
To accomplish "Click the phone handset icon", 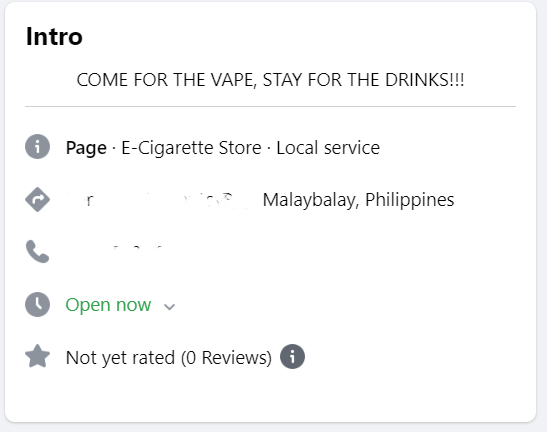I will pyautogui.click(x=37, y=251).
